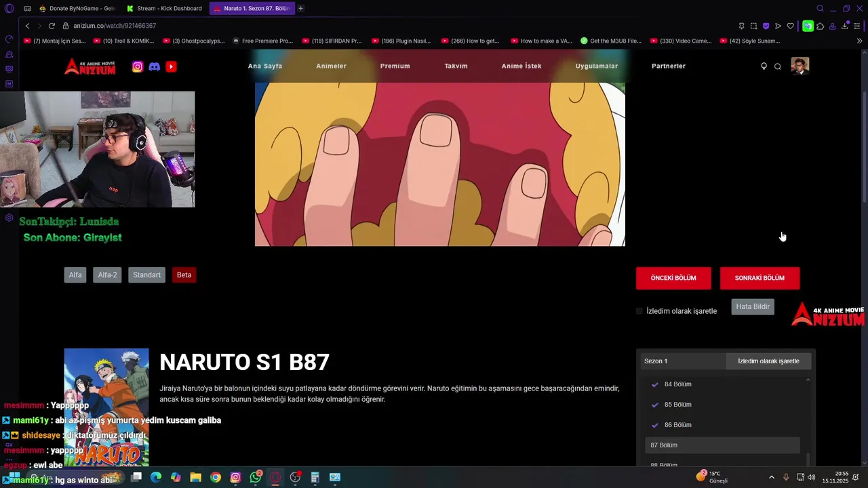Open Anizium's Instagram page icon
868x488 pixels.
click(138, 66)
